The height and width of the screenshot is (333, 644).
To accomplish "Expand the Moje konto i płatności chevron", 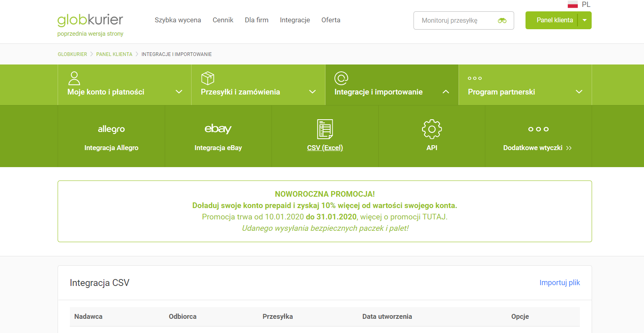I will (x=179, y=92).
